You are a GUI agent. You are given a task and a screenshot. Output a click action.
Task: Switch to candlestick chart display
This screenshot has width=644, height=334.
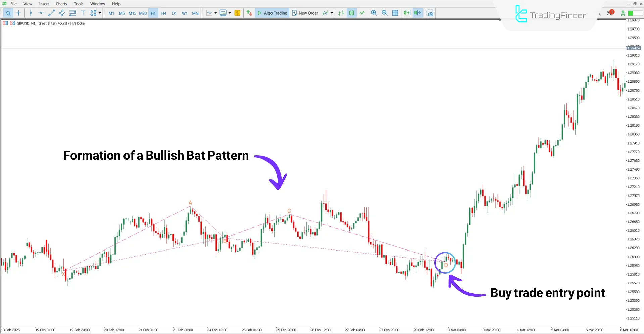pos(351,13)
